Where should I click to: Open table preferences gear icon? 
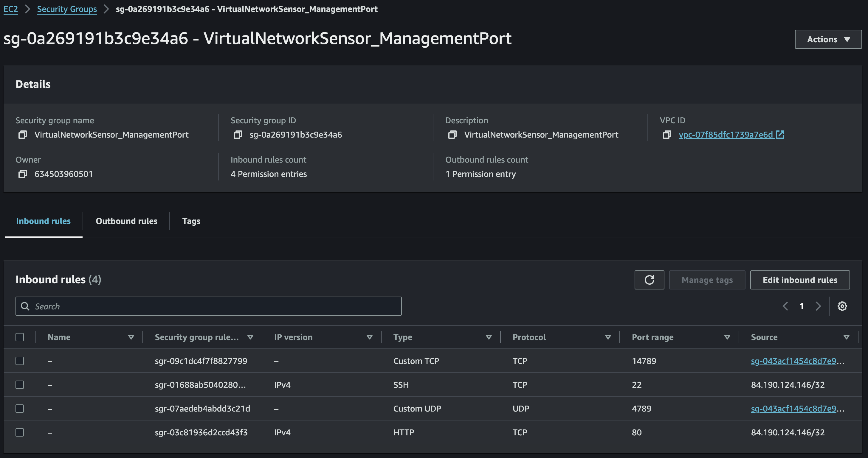(842, 306)
